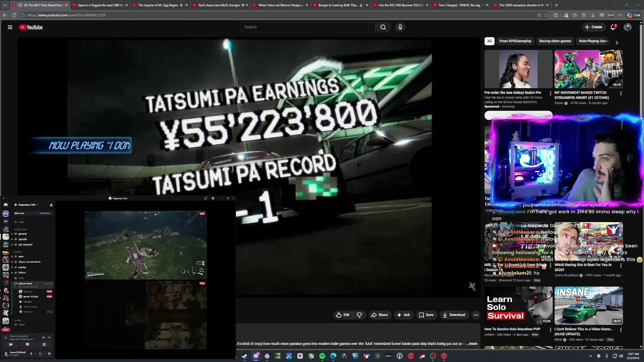This screenshot has width=644, height=362.
Task: Open I Can't Believe This is a Video Game thumbnail
Action: tap(589, 306)
